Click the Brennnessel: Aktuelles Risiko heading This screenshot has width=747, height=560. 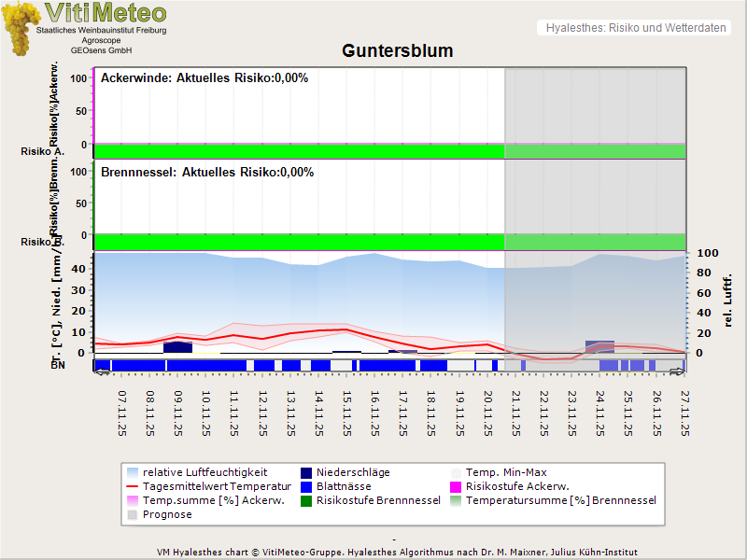tap(207, 173)
